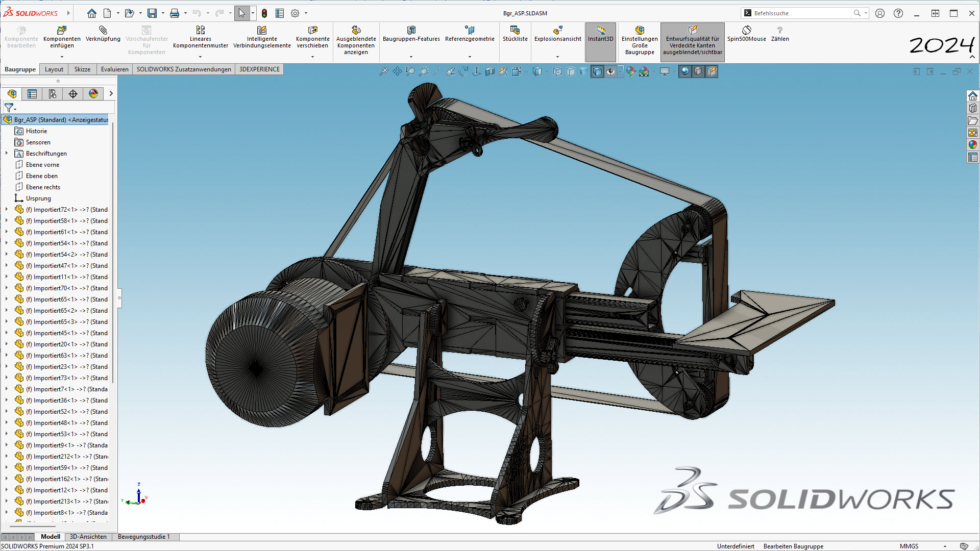The width and height of the screenshot is (980, 551).
Task: Open the Bewegungsstudie 1 tab
Action: click(144, 537)
